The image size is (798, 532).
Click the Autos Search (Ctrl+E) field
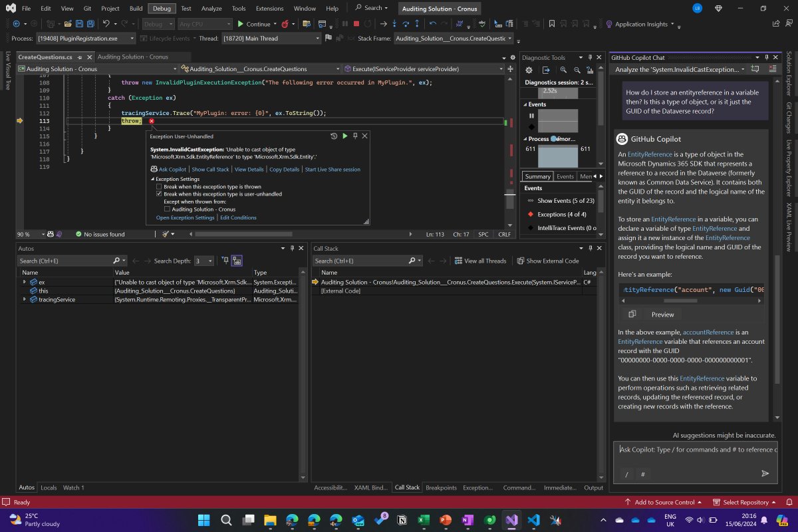[x=71, y=261]
